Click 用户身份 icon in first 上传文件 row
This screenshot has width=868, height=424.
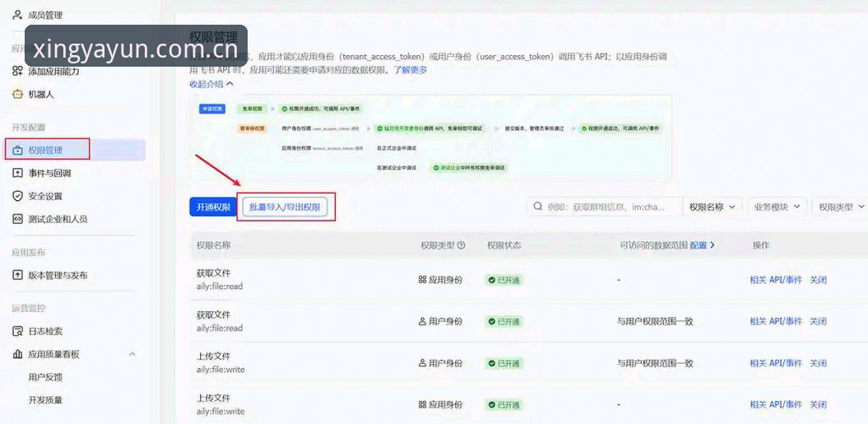coord(422,363)
